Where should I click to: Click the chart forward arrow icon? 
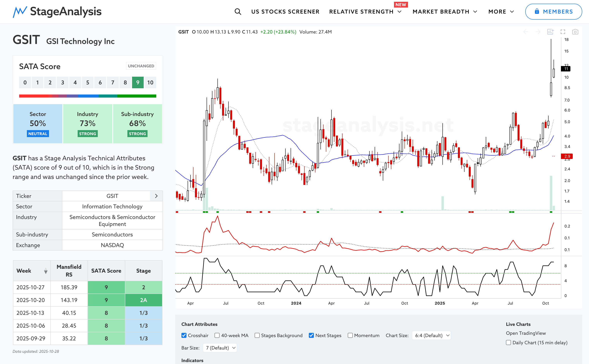point(538,32)
